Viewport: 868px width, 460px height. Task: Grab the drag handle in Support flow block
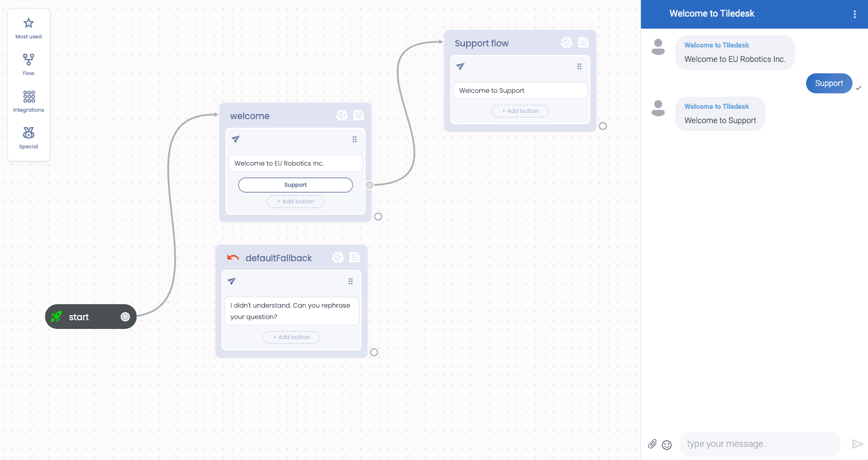click(579, 66)
